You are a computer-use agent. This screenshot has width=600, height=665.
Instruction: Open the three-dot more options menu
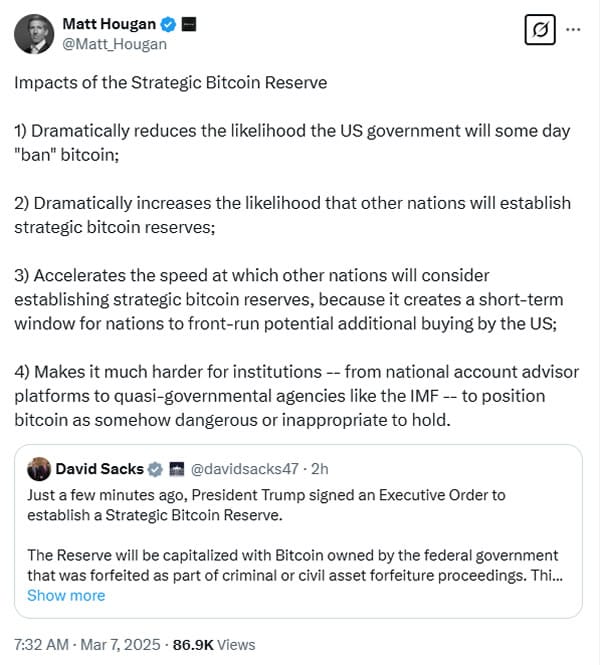[x=573, y=30]
